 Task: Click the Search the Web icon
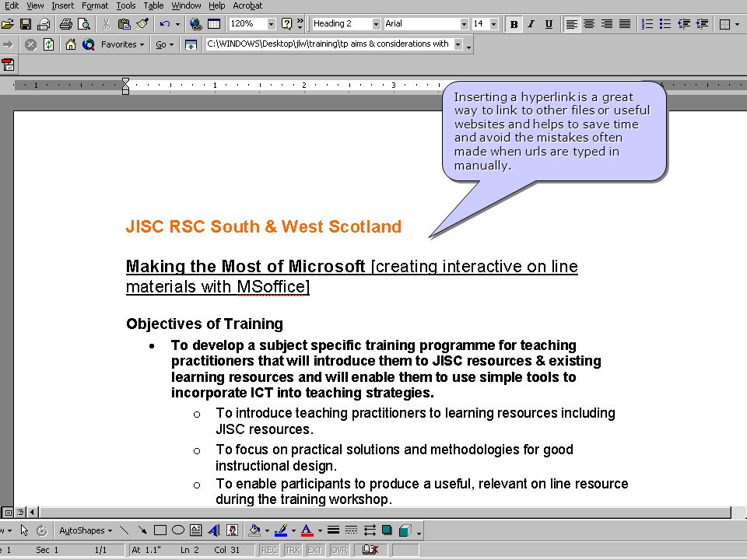click(x=88, y=45)
